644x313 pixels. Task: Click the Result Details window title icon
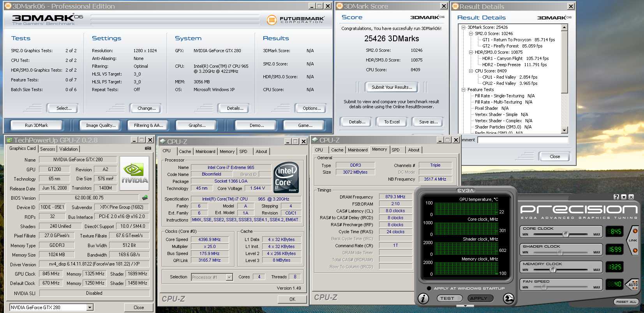(x=455, y=6)
